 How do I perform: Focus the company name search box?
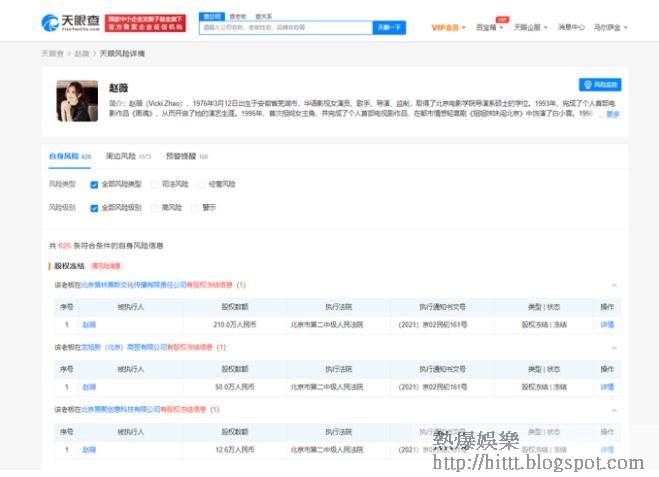pyautogui.click(x=286, y=28)
